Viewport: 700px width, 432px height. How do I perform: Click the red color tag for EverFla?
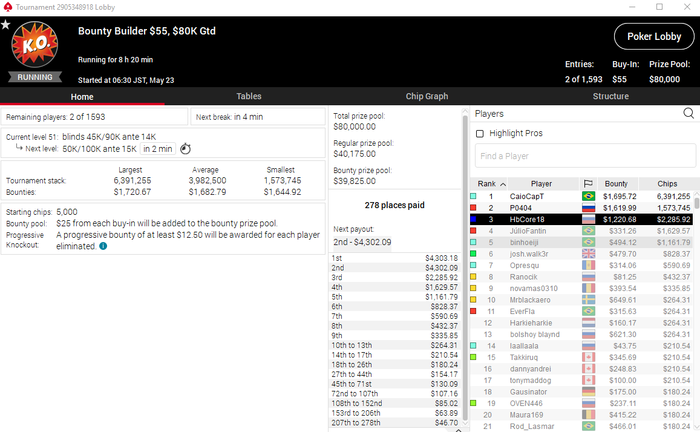coord(473,312)
